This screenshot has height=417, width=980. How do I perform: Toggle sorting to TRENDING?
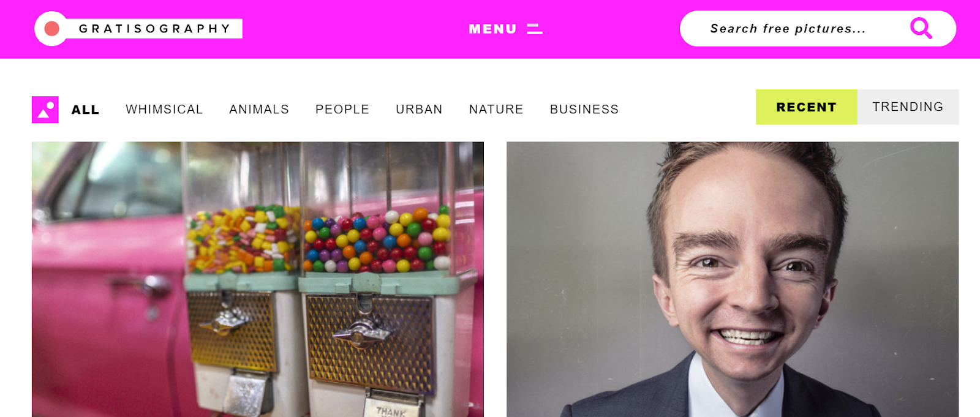(x=908, y=107)
